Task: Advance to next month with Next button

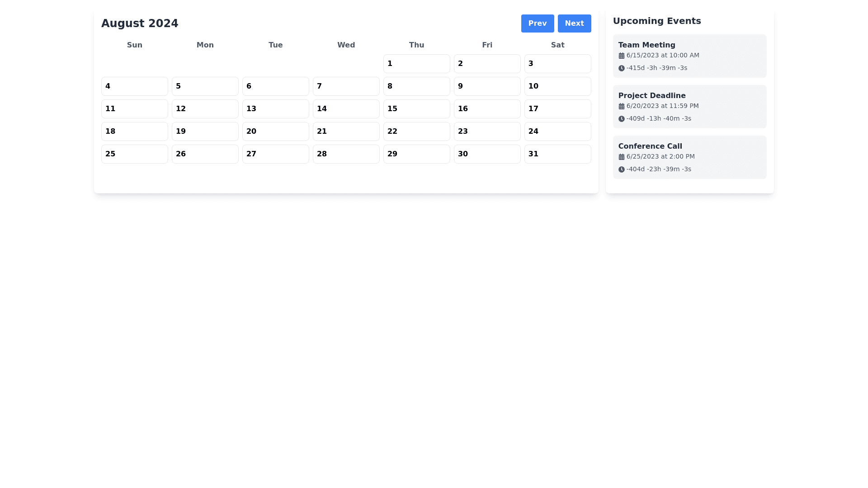Action: [574, 23]
